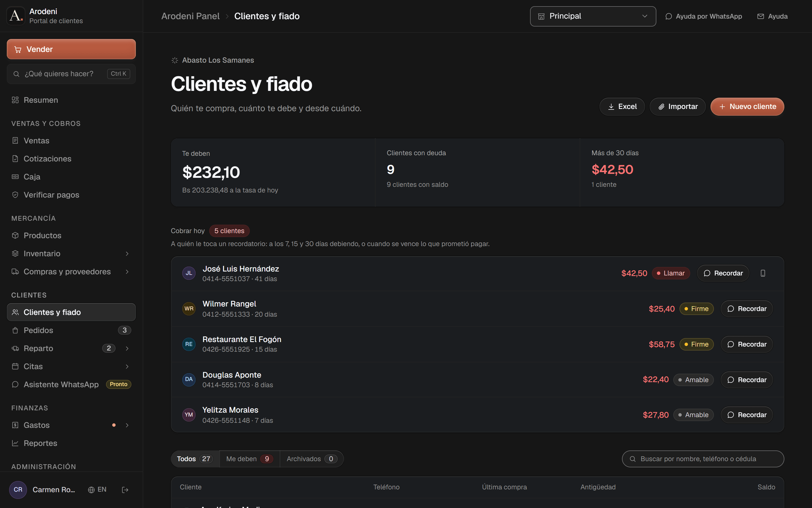Open Asistente WhatsApp item
The width and height of the screenshot is (812, 508).
(71, 384)
